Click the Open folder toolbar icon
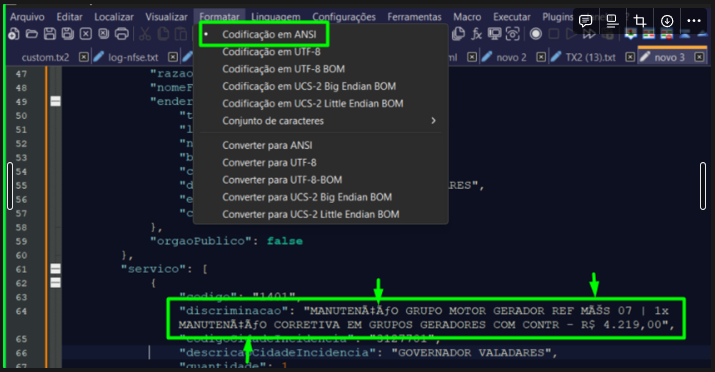The image size is (715, 372). coord(31,34)
